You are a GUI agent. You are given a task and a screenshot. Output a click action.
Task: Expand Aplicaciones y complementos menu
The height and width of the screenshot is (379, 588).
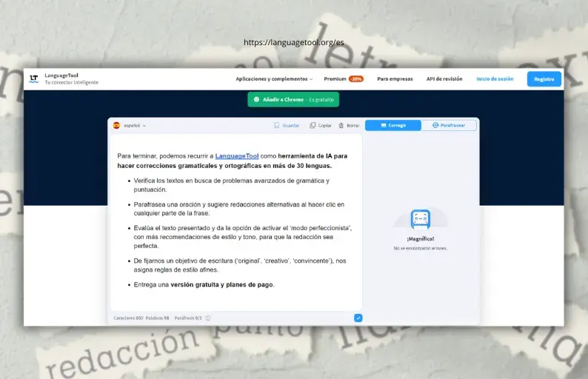point(274,78)
